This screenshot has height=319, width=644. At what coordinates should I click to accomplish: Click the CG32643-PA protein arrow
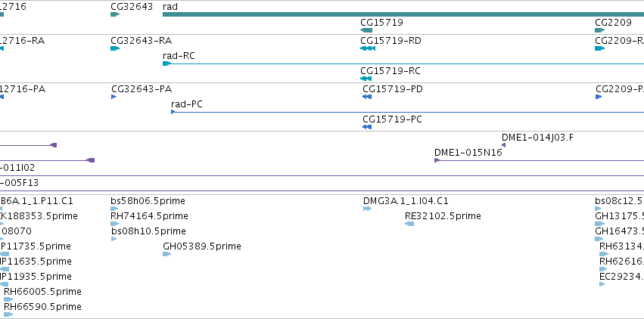(x=114, y=97)
